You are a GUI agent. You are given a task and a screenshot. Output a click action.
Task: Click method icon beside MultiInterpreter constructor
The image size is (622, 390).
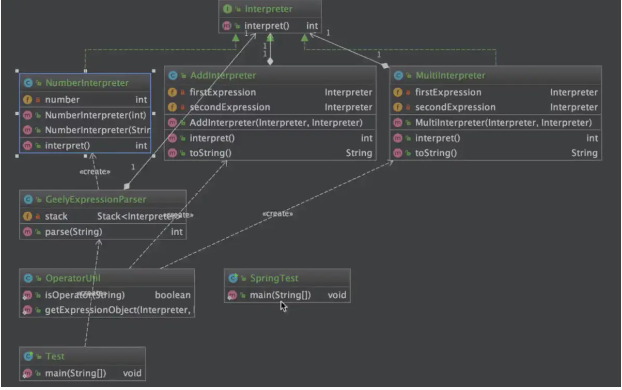[x=397, y=123]
